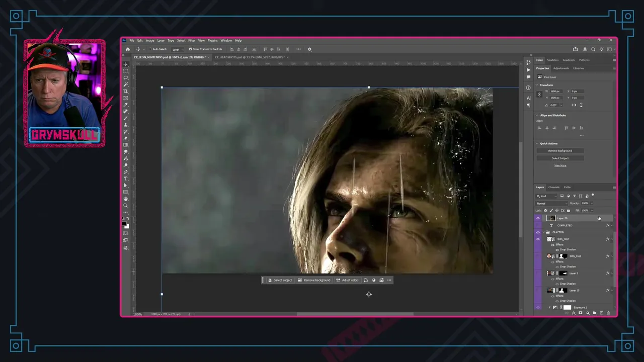Open the Normal blend mode dropdown

click(551, 203)
